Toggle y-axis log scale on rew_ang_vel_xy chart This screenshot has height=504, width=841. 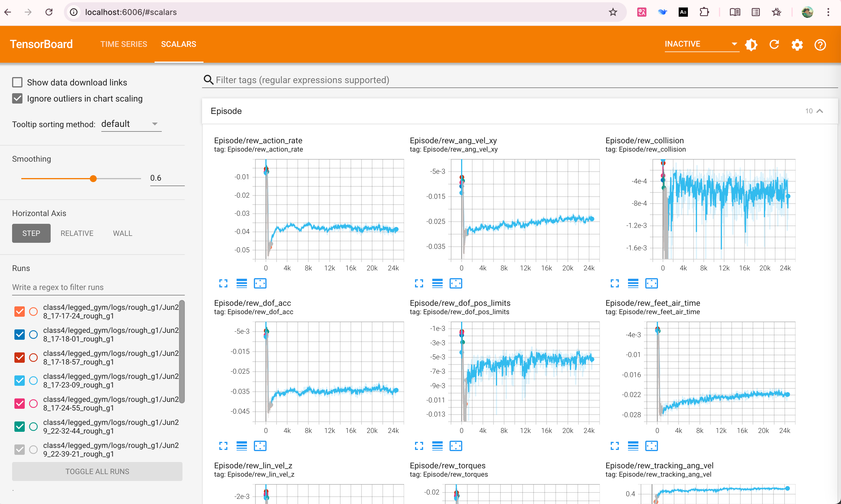point(437,283)
